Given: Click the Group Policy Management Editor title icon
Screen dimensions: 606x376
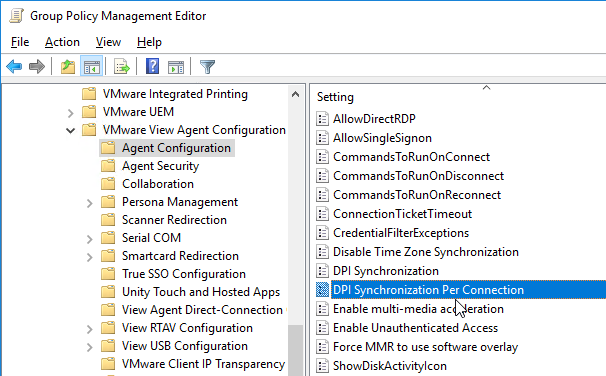Looking at the screenshot, I should click(x=16, y=16).
